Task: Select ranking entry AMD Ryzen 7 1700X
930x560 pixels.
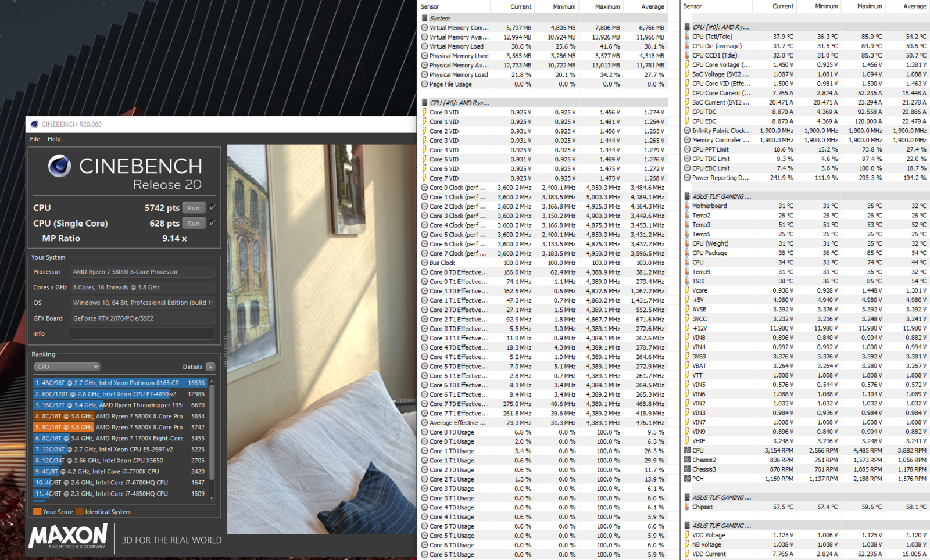Action: click(120, 438)
